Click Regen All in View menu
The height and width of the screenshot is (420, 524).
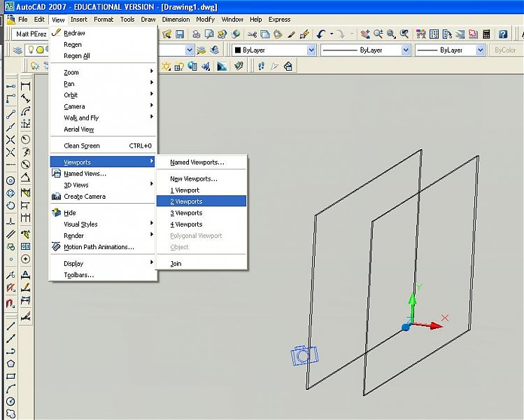(103, 56)
